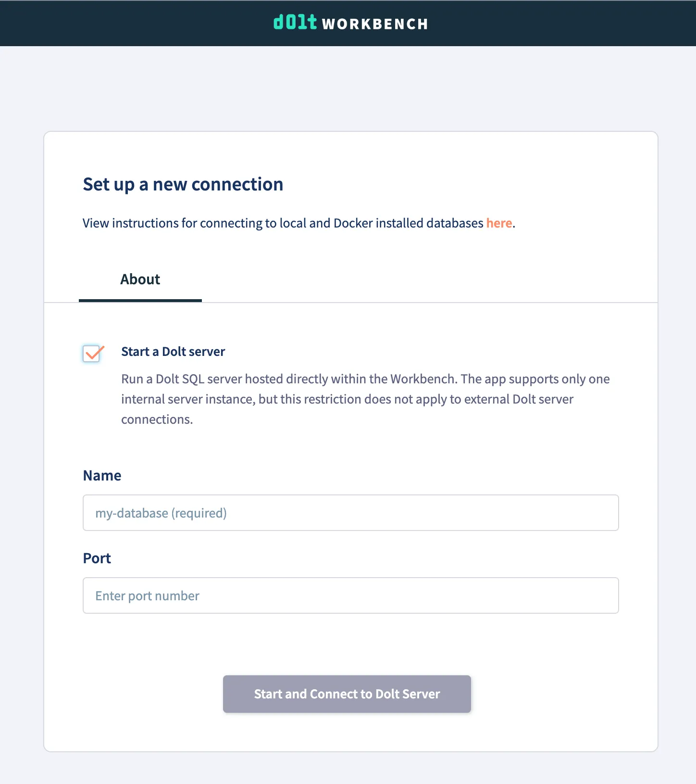Select the Enter port number placeholder field
The width and height of the screenshot is (696, 784).
tap(350, 595)
